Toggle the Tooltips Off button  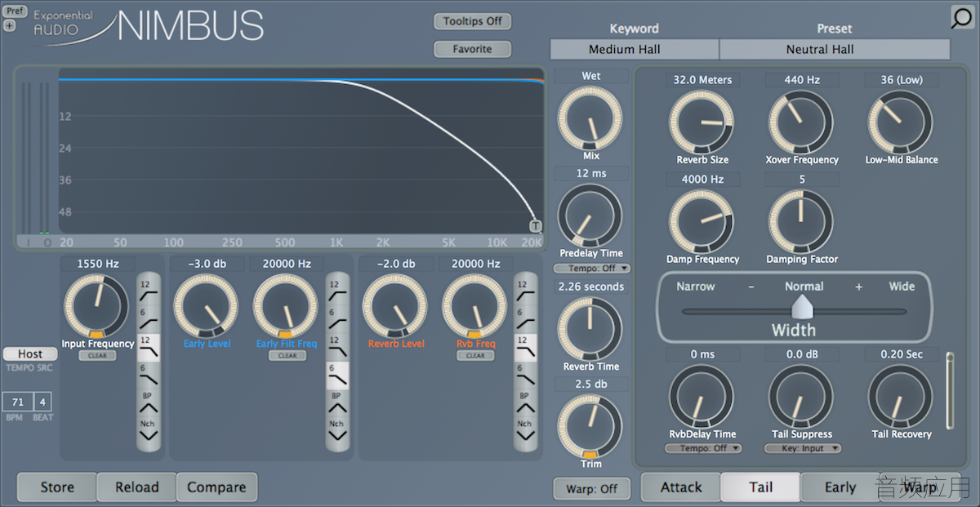472,21
